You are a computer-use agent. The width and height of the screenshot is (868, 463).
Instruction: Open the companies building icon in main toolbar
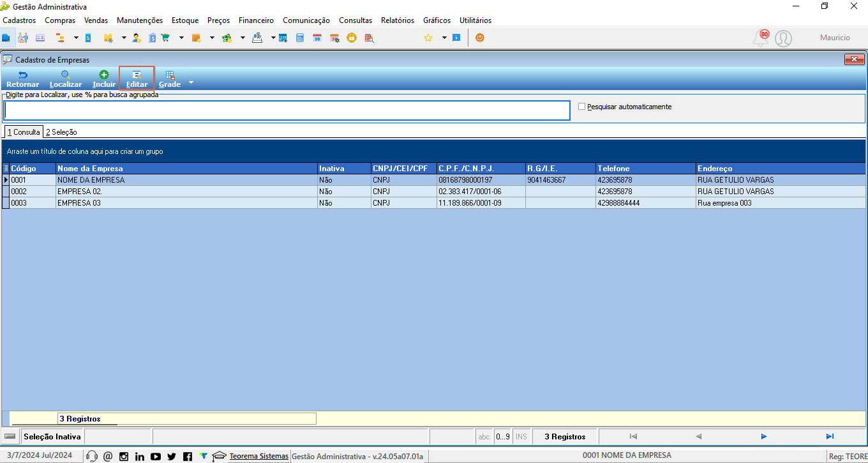pyautogui.click(x=6, y=38)
